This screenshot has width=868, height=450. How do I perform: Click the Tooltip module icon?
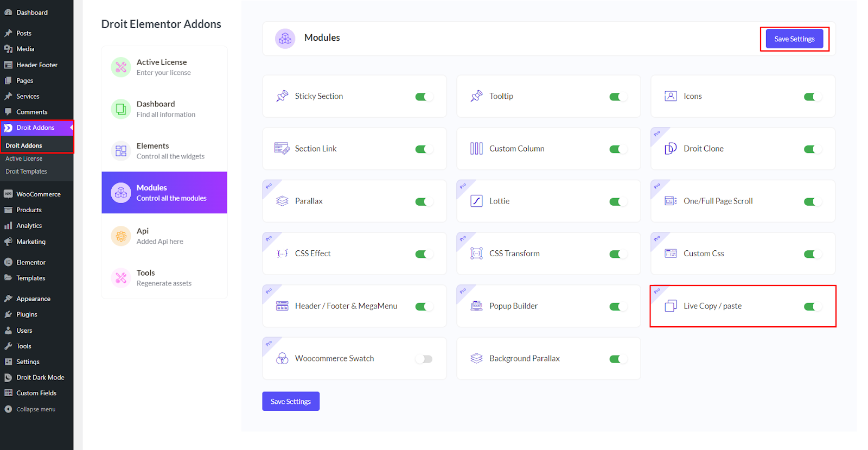point(476,96)
